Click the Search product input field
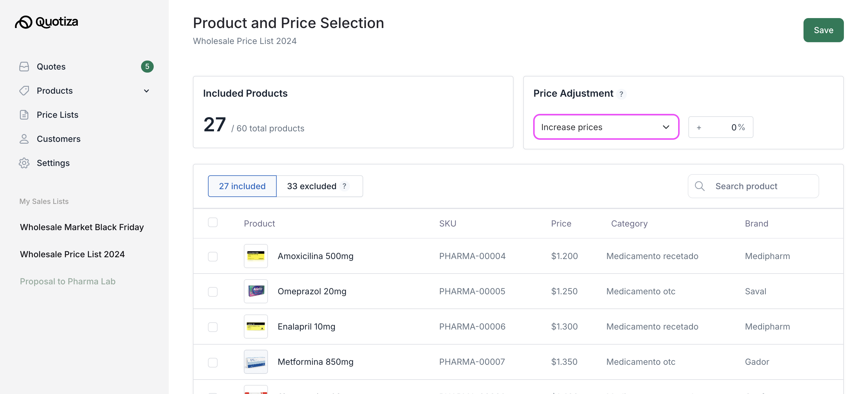868x394 pixels. tap(758, 186)
